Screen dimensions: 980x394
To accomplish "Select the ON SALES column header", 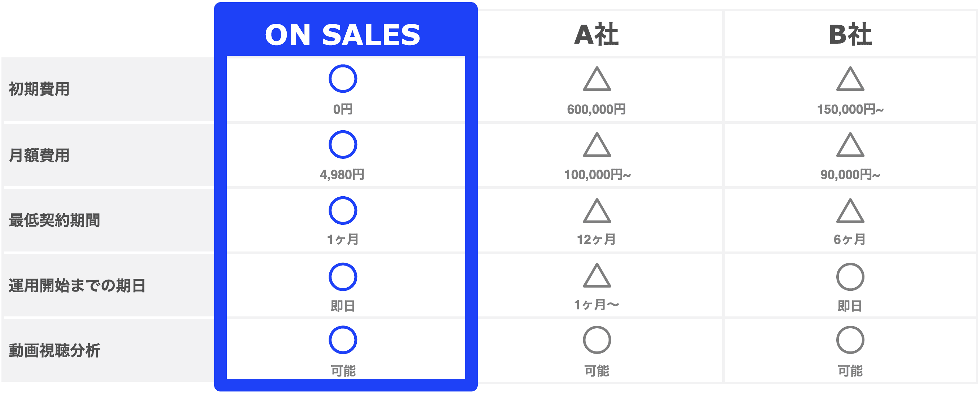I will (x=343, y=35).
